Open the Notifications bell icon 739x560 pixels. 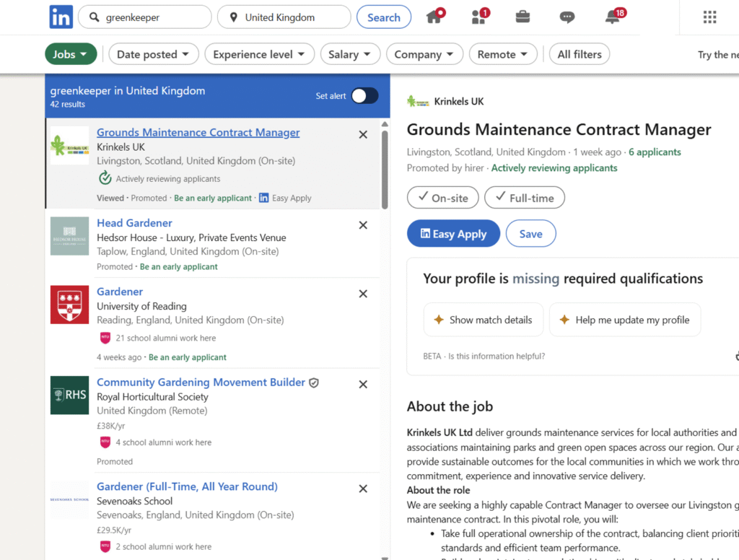613,17
